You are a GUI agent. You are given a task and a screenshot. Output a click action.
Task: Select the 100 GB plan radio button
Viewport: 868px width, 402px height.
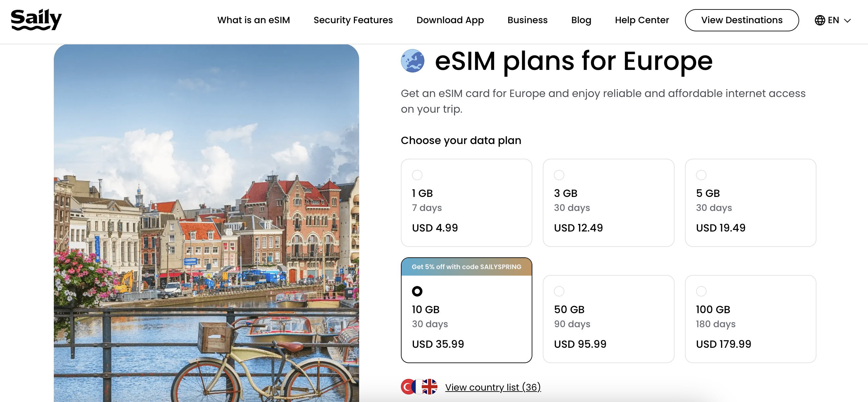(701, 291)
